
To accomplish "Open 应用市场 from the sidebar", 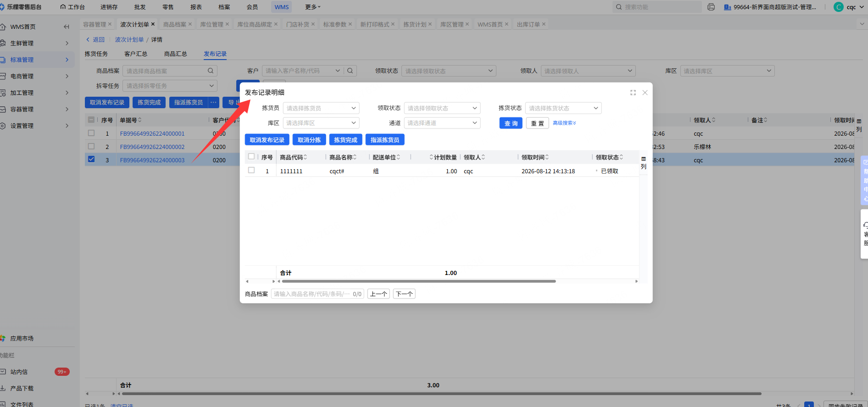I will [x=22, y=338].
